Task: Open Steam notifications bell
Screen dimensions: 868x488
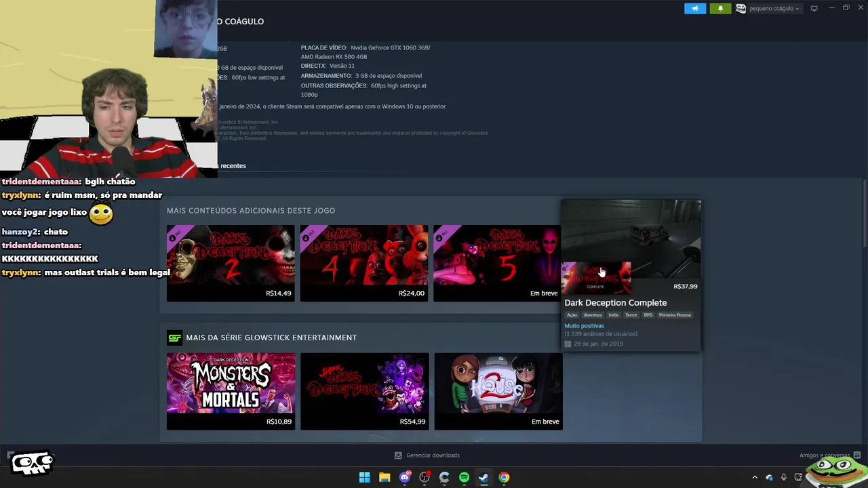Action: coord(720,8)
